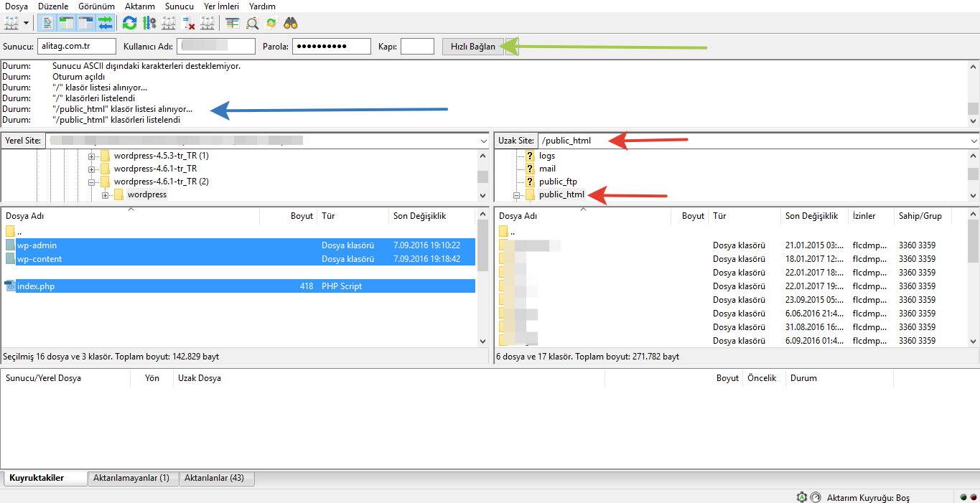Refresh the file and folder lists

point(129,23)
